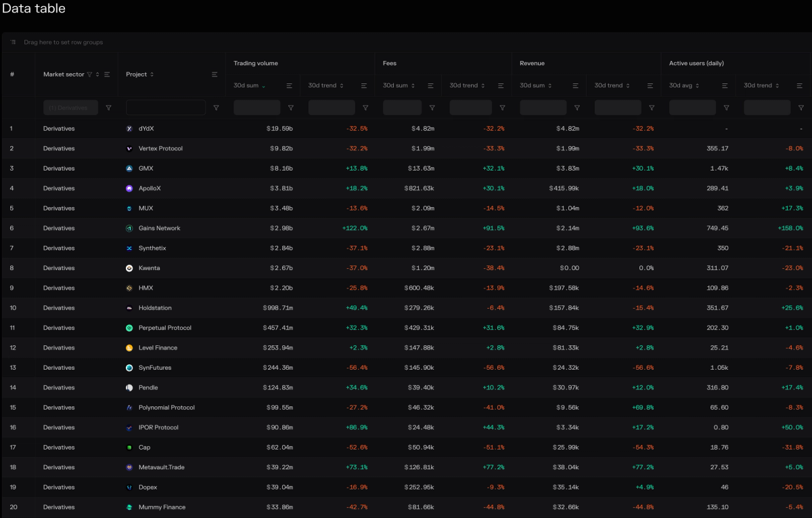Open Active users 30d trend column menu

coord(799,85)
